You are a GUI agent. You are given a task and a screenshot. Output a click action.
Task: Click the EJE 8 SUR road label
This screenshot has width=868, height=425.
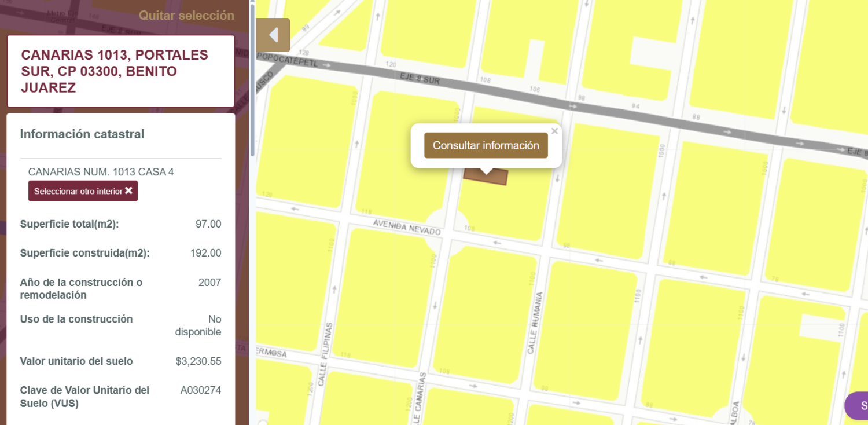420,78
